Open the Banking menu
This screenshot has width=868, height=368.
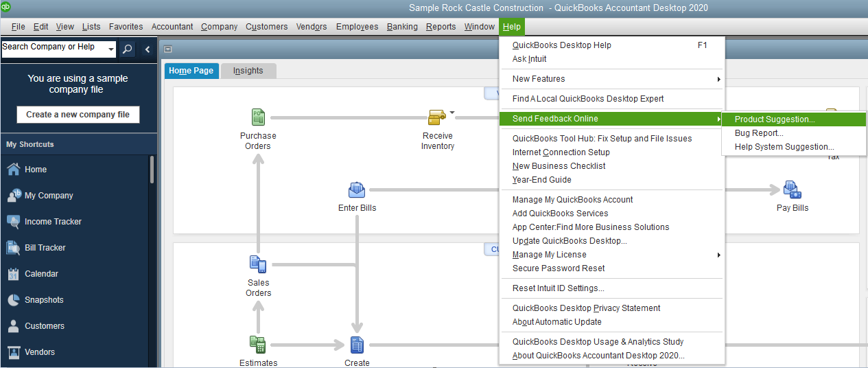point(402,27)
